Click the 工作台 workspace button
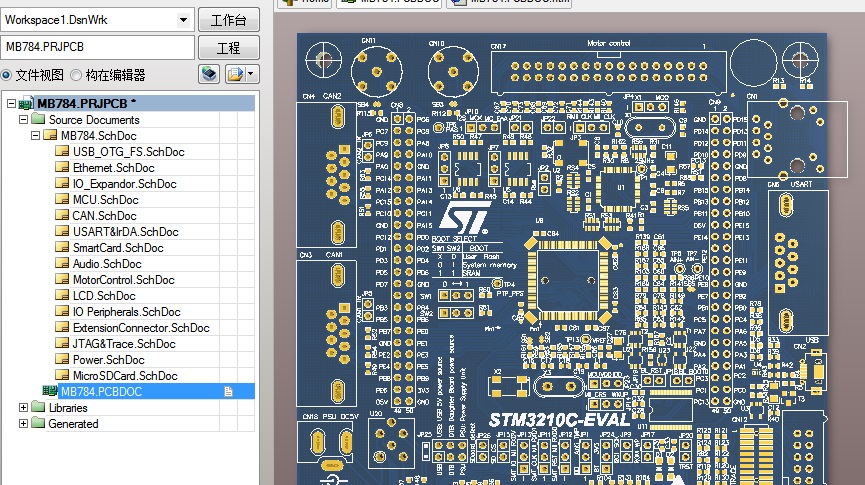The height and width of the screenshot is (485, 865). pyautogui.click(x=228, y=20)
